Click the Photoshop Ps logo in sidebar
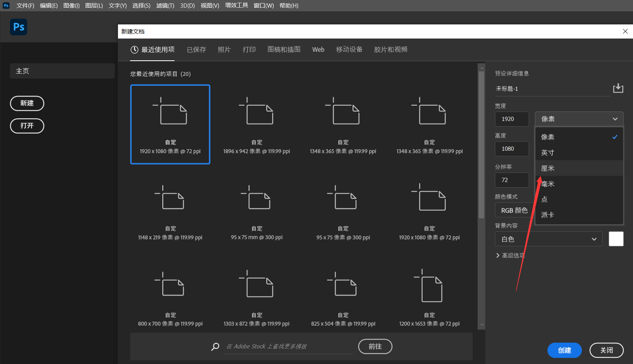This screenshot has width=633, height=364. coord(18,27)
